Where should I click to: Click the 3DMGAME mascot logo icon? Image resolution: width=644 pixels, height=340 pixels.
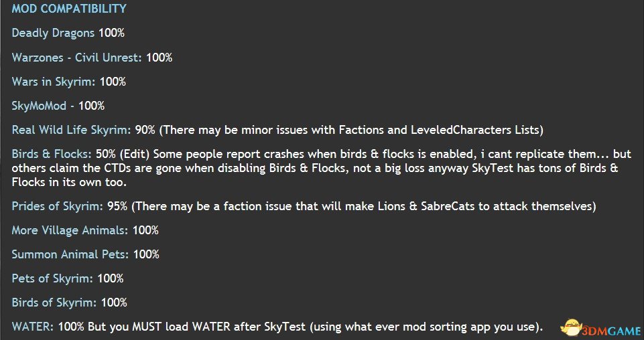(x=572, y=329)
